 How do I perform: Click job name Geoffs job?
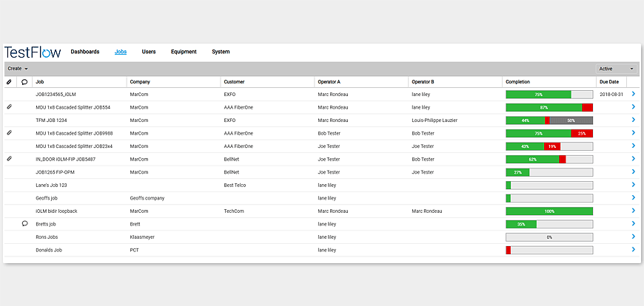(x=47, y=198)
